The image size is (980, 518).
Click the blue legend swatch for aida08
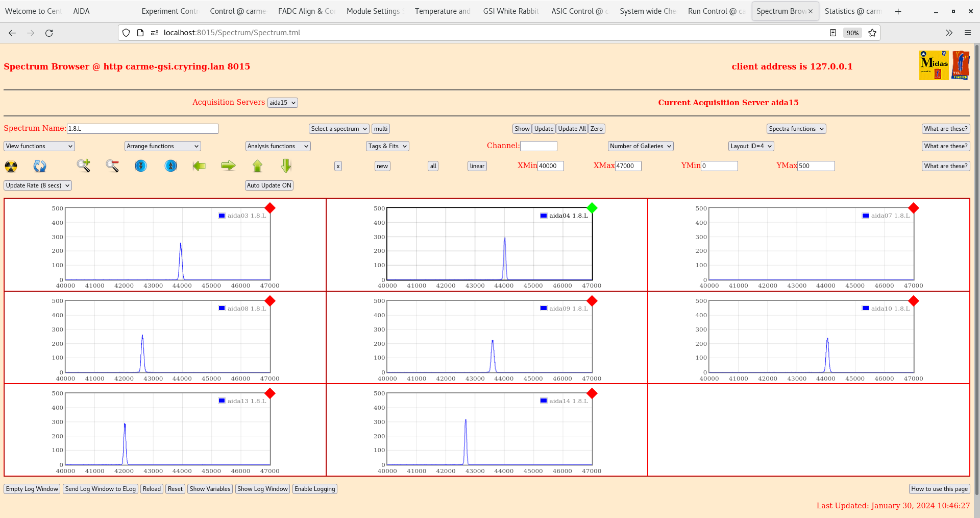click(x=222, y=308)
